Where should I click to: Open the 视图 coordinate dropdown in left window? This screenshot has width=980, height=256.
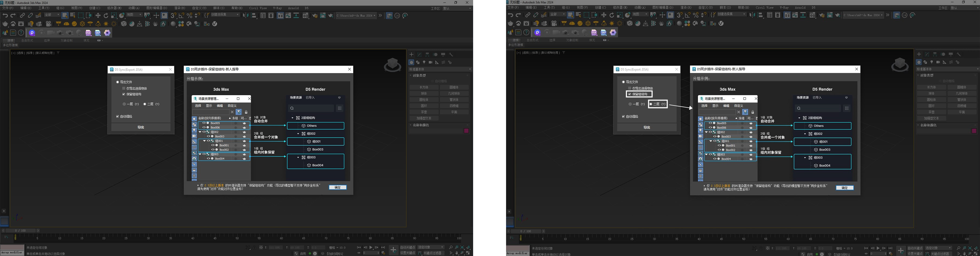134,15
